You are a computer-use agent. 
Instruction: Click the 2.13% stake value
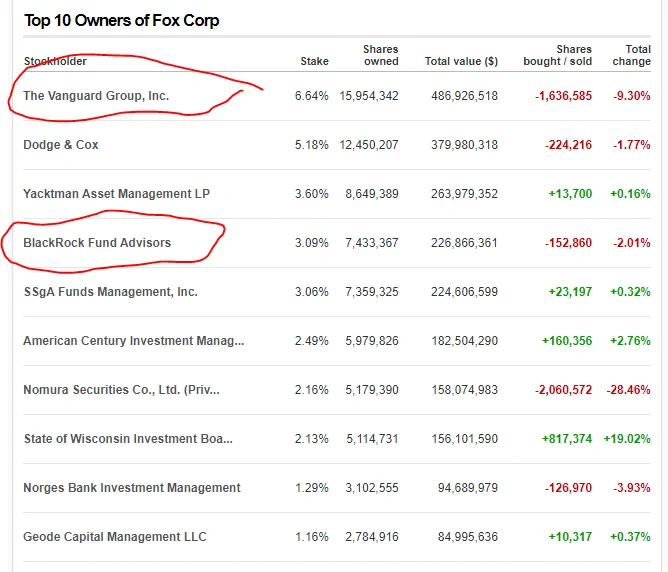point(311,439)
